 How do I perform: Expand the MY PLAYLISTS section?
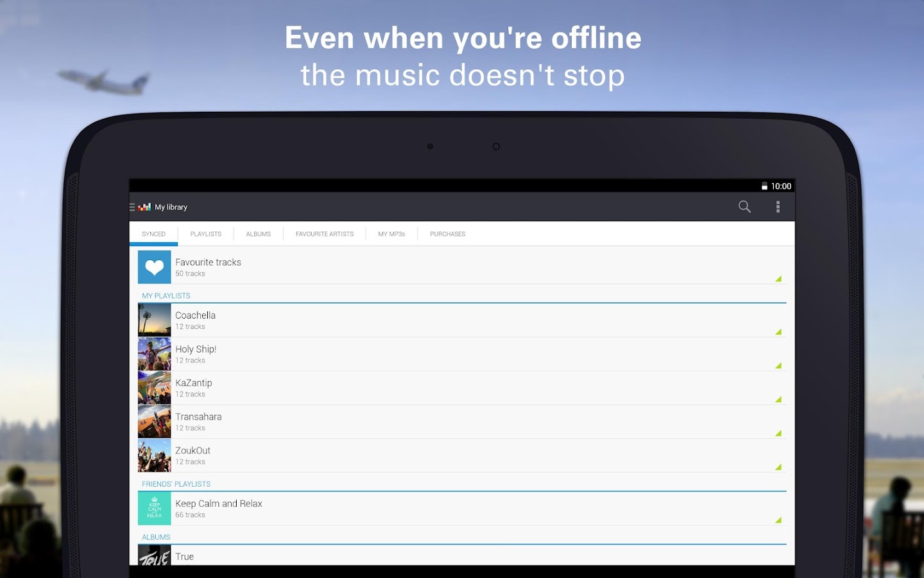[x=166, y=295]
